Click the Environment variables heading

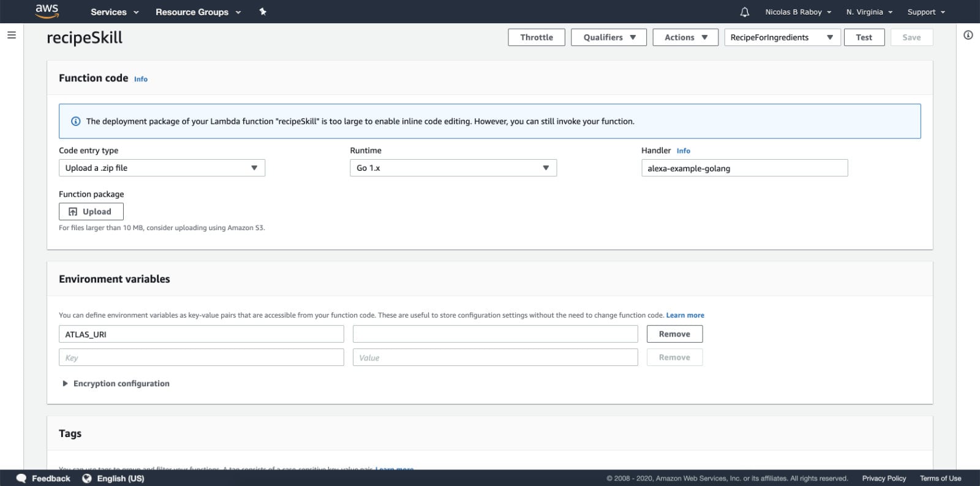click(115, 279)
